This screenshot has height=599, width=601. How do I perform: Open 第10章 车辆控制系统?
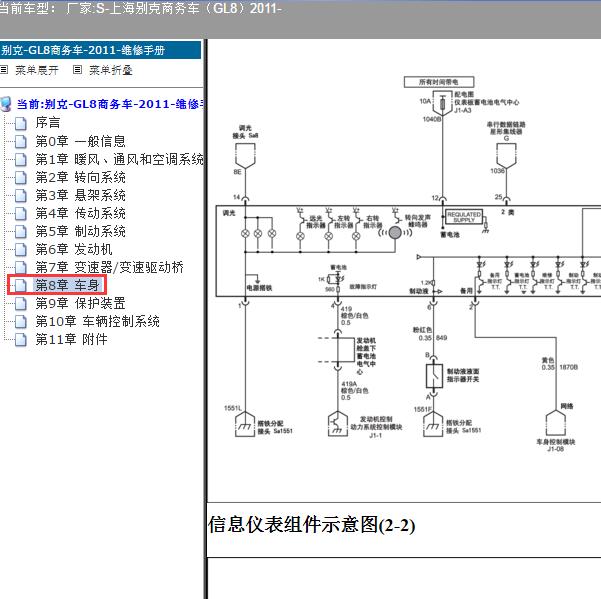(98, 321)
